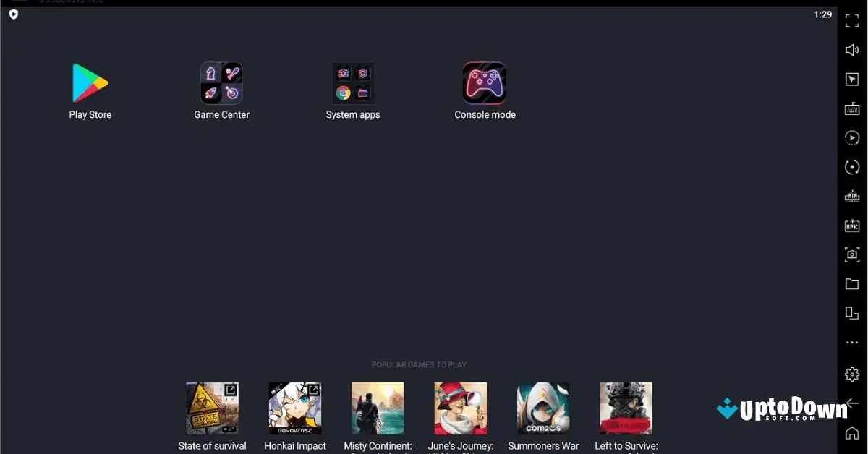Open the System apps folder
Screen dimensions: 868x454
pos(353,82)
